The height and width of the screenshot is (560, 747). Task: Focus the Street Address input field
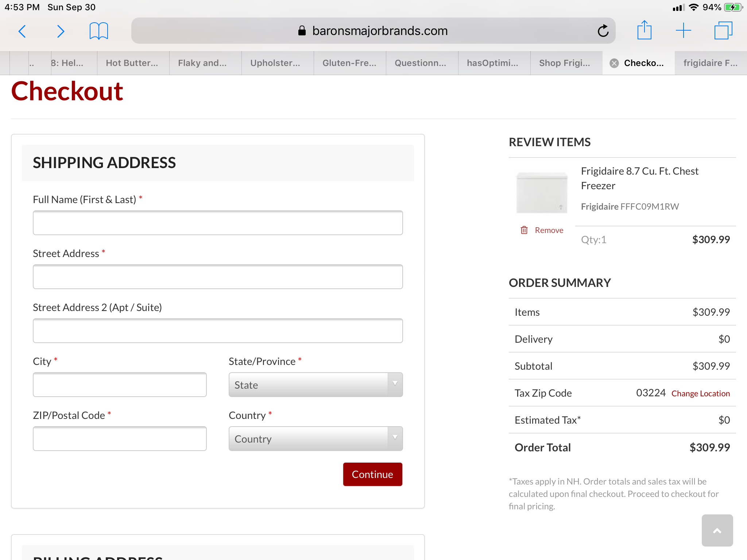[x=218, y=277]
